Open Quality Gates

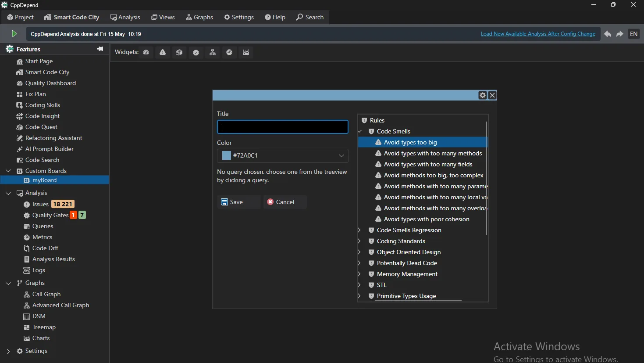pyautogui.click(x=50, y=215)
